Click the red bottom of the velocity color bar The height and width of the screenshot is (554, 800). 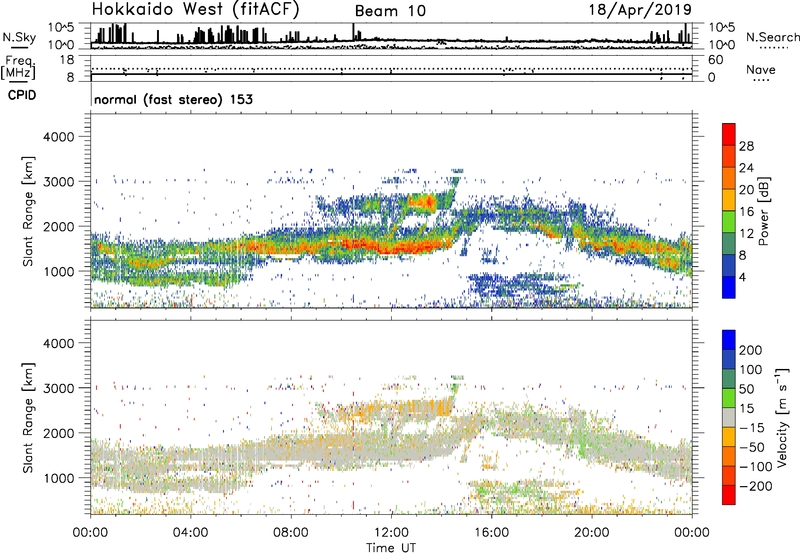coord(729,495)
